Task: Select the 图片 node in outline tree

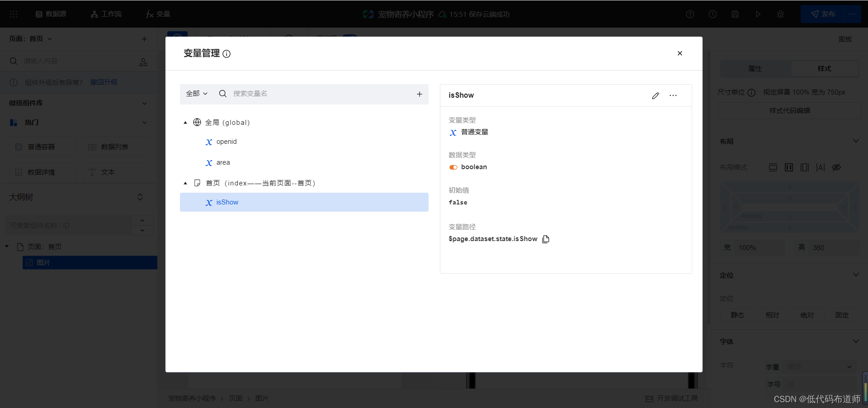Action: 90,263
